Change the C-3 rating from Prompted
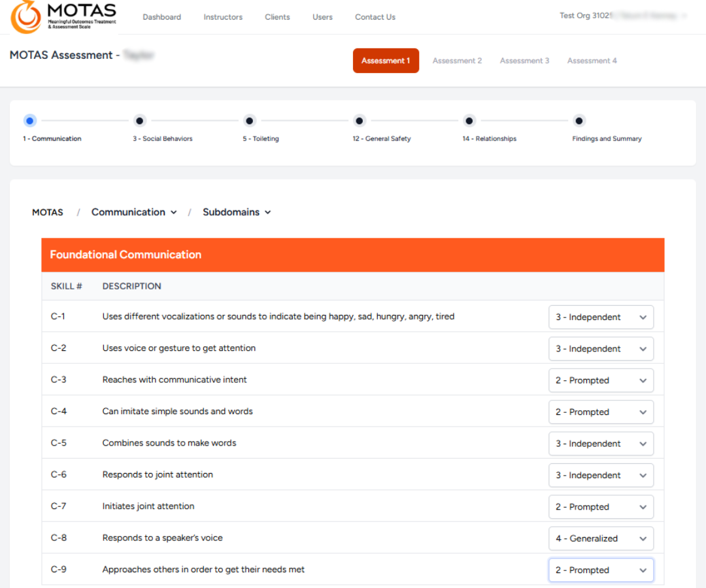 click(601, 381)
